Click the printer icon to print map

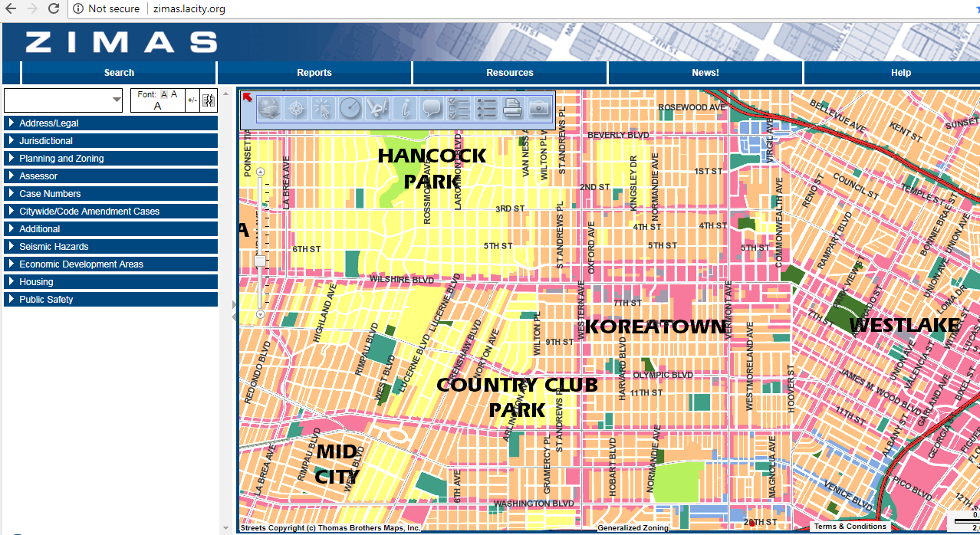513,109
